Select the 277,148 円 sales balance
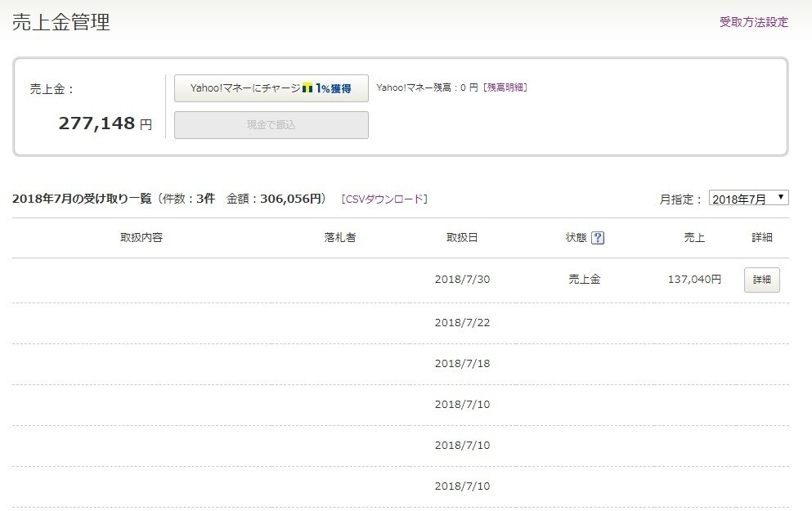This screenshot has height=511, width=812. pyautogui.click(x=105, y=123)
